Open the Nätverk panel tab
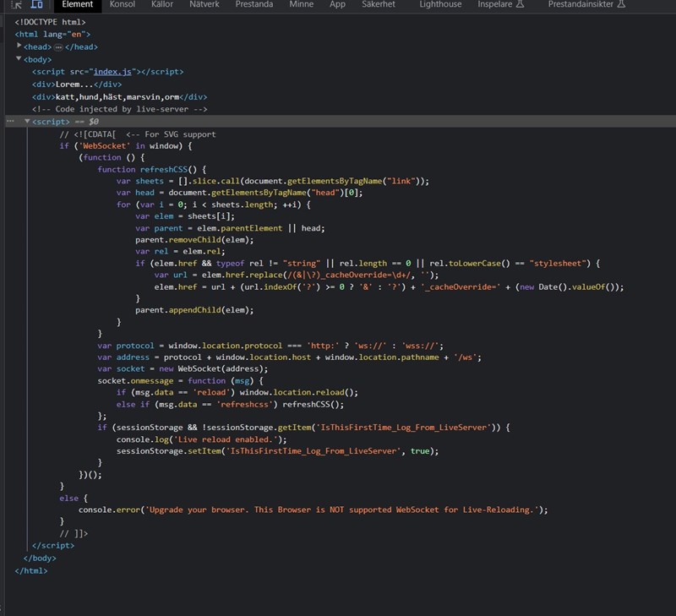 [x=204, y=4]
